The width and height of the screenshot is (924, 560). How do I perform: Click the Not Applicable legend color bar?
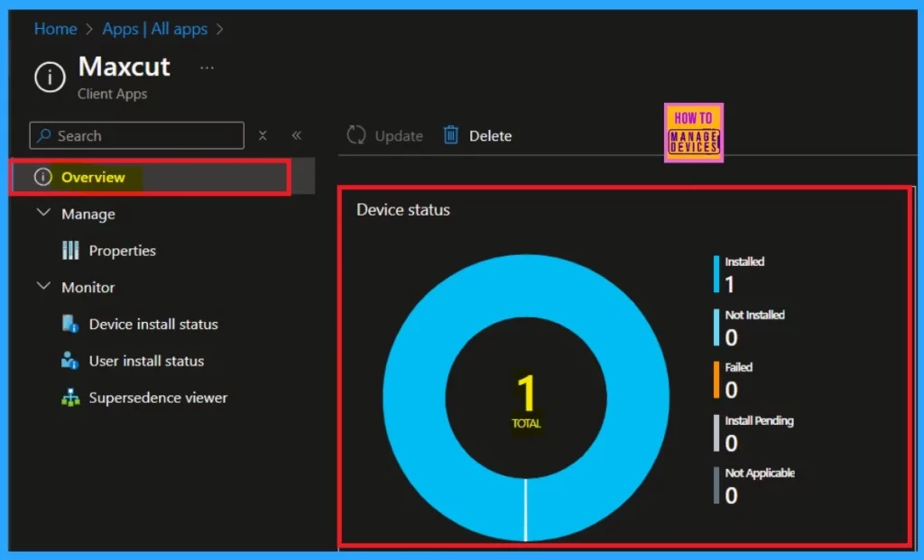(x=716, y=485)
